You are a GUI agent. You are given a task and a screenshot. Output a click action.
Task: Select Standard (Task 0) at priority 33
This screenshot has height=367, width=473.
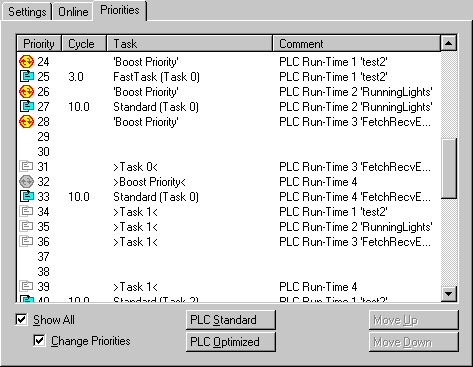(156, 197)
